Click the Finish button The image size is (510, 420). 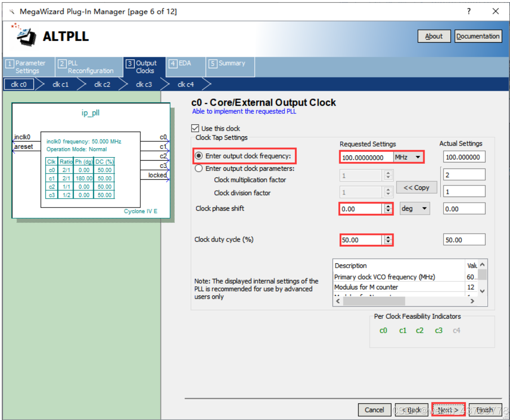pyautogui.click(x=485, y=410)
